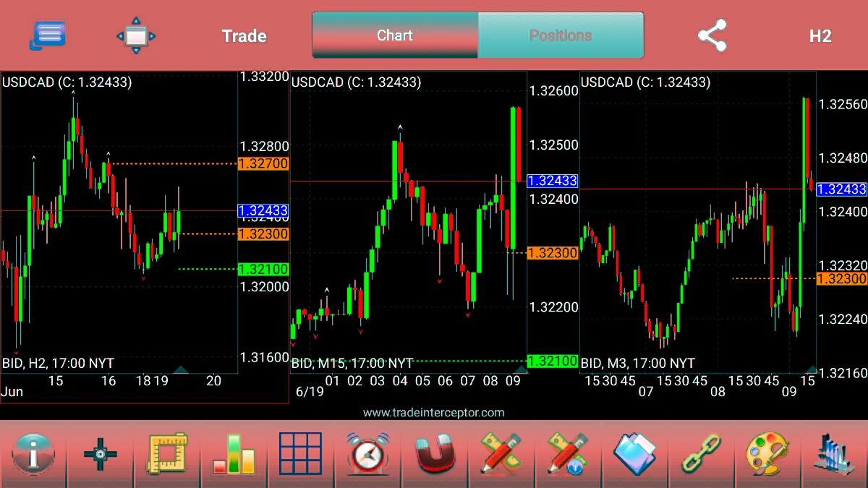Open the chat messages icon
This screenshot has height=488, width=868.
(48, 35)
